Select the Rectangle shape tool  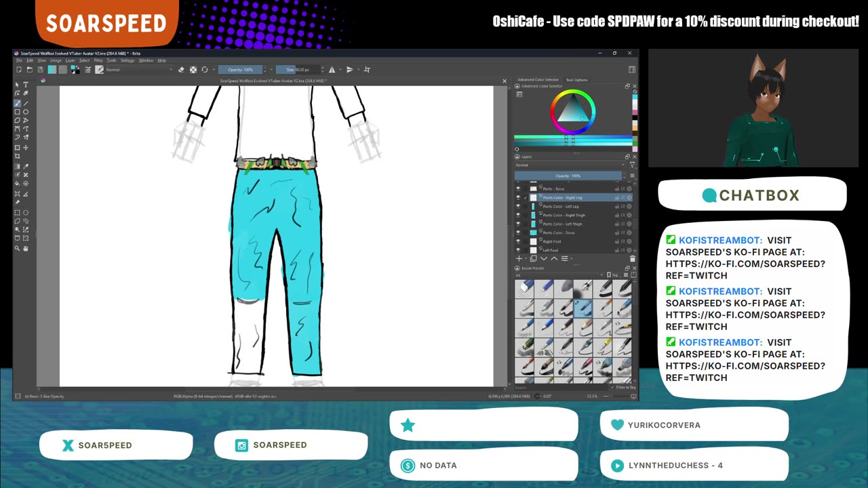coord(17,112)
